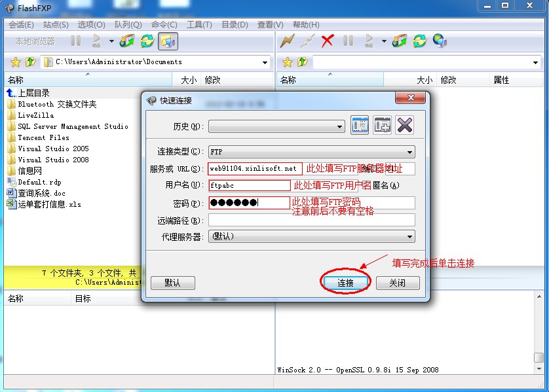The height and width of the screenshot is (392, 549).
Task: Open the 站点(S) menu
Action: 56,25
